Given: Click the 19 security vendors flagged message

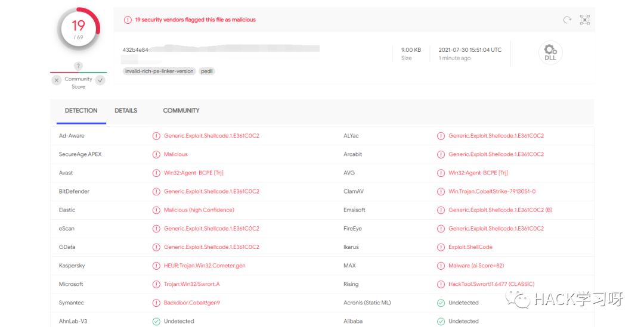Looking at the screenshot, I should (x=196, y=20).
